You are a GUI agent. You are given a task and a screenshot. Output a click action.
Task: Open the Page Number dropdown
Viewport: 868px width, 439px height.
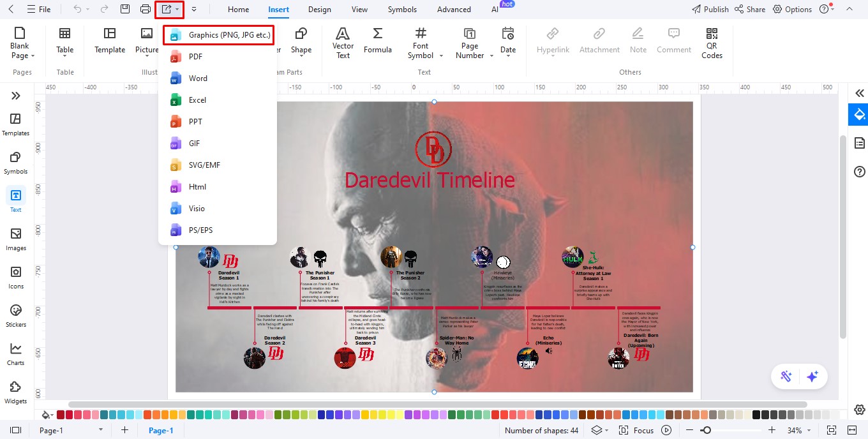[474, 43]
